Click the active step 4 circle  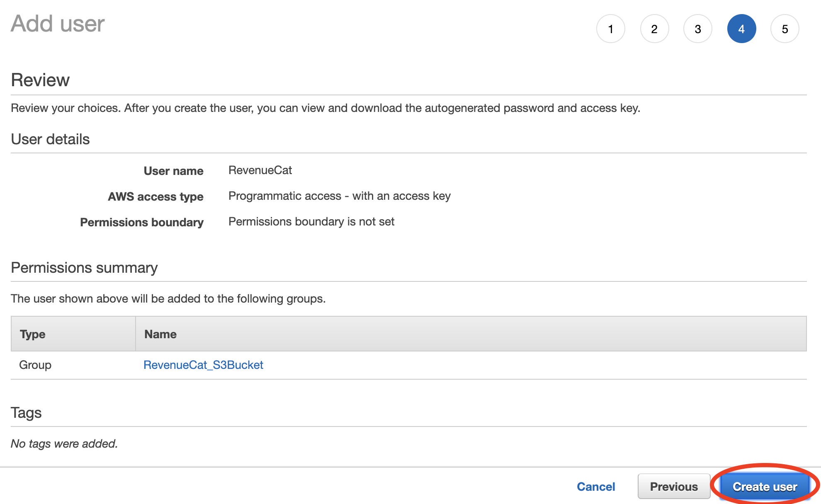pyautogui.click(x=741, y=29)
